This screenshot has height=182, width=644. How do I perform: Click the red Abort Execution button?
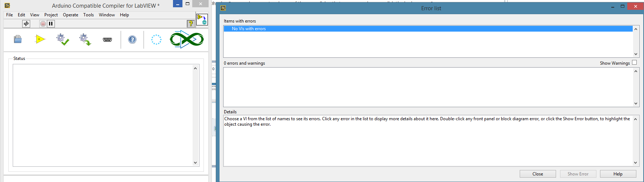(43, 24)
